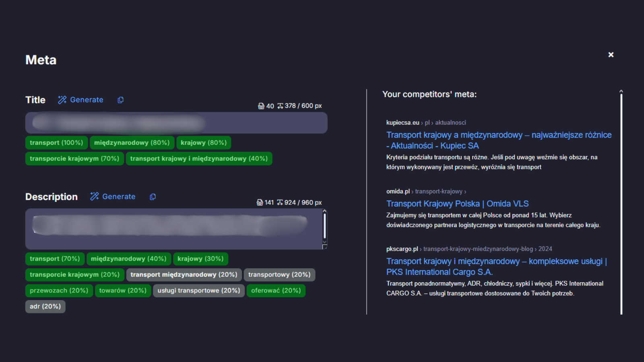
Task: Click the Description pixel width icon
Action: (x=280, y=202)
